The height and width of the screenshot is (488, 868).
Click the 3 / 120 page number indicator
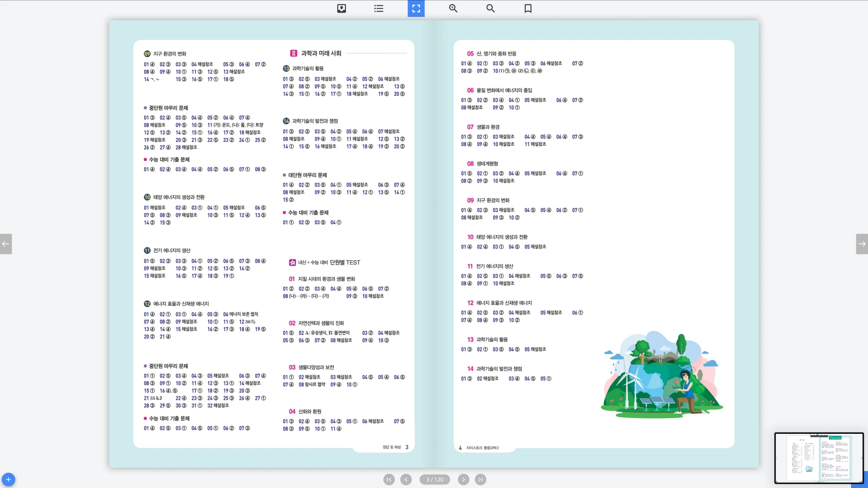tap(434, 479)
